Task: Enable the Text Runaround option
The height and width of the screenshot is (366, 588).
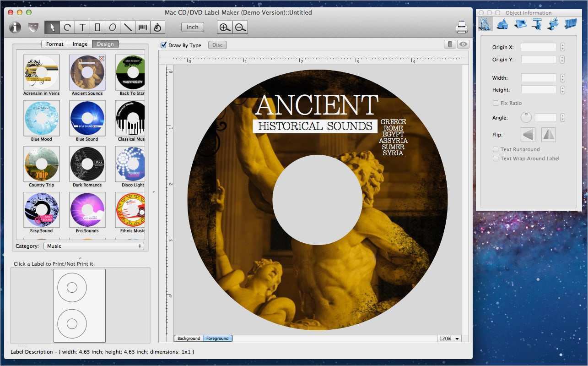Action: [x=496, y=149]
